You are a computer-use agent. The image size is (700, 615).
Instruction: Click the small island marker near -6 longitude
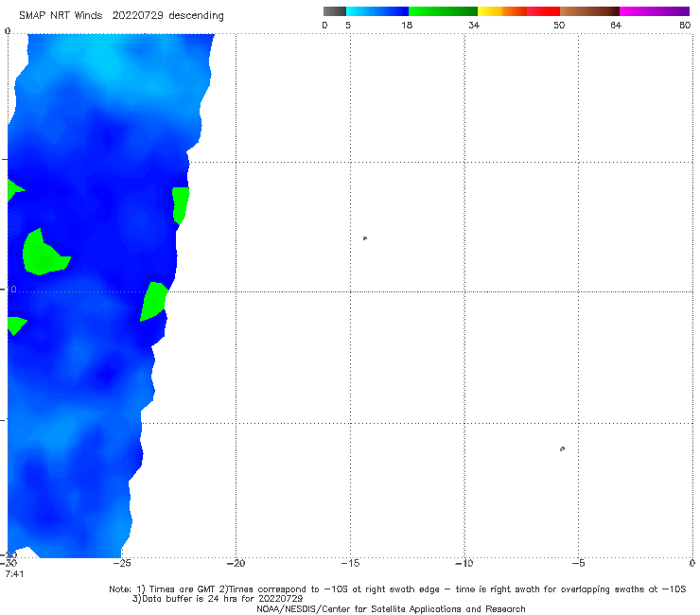coord(562,448)
